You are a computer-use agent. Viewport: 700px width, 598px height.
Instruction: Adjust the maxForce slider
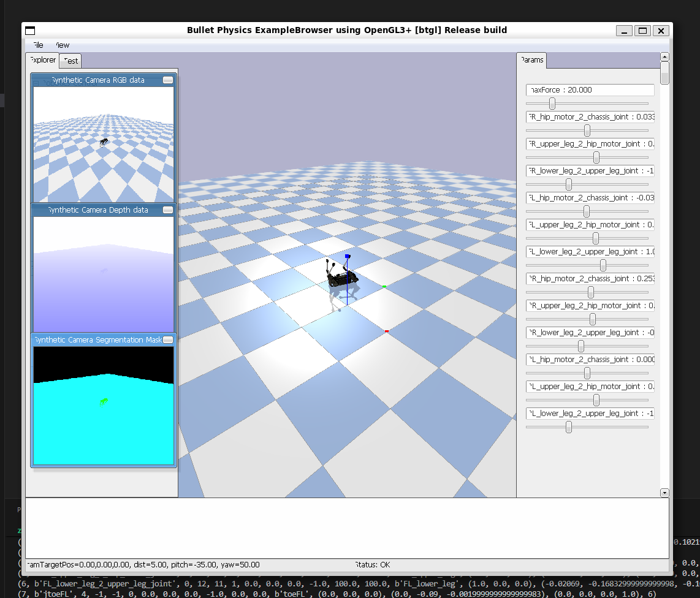click(x=552, y=104)
